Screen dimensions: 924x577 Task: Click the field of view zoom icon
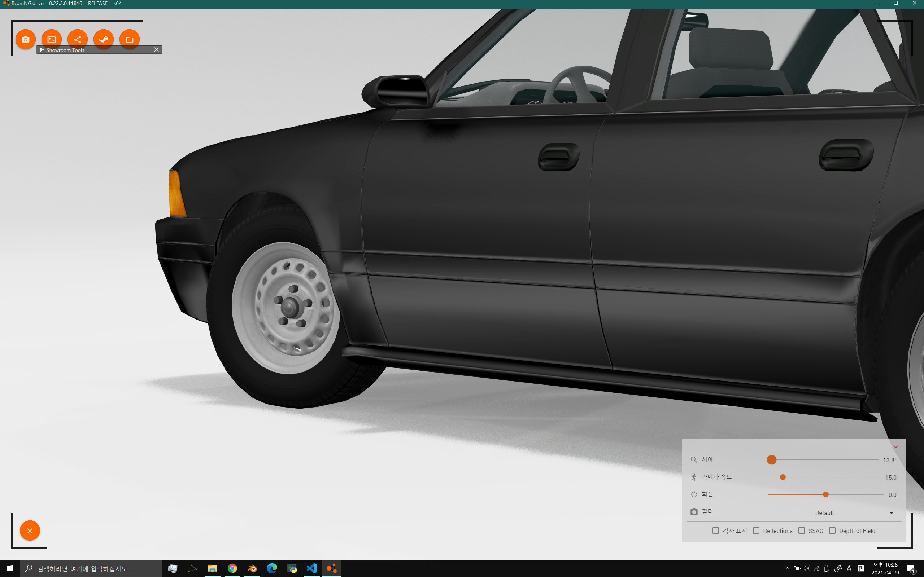[x=694, y=460]
